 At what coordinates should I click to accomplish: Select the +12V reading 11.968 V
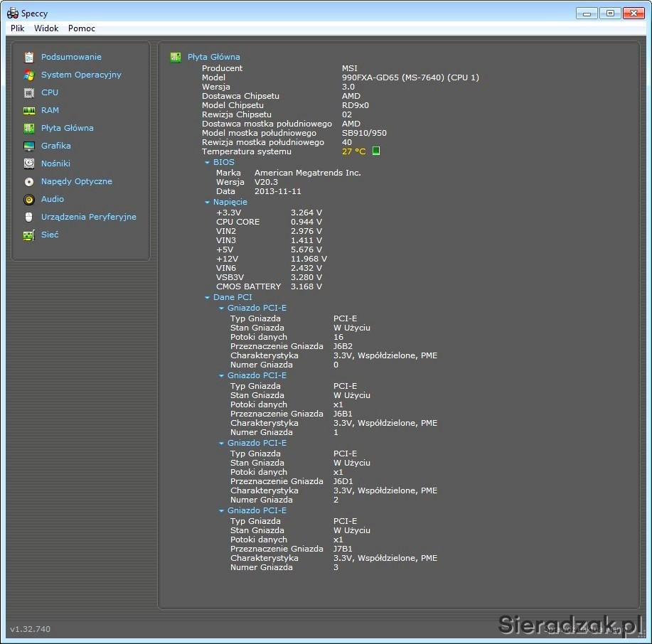309,259
